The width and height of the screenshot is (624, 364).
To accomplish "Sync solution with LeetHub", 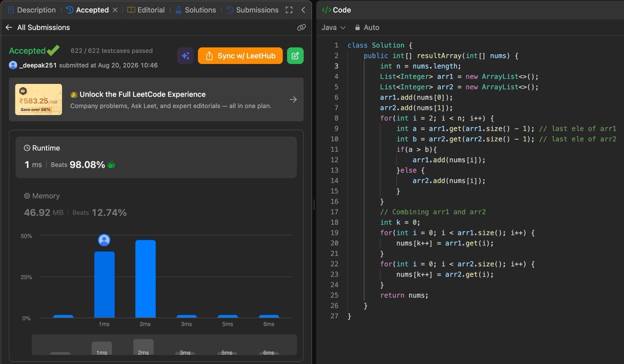I will tap(240, 56).
